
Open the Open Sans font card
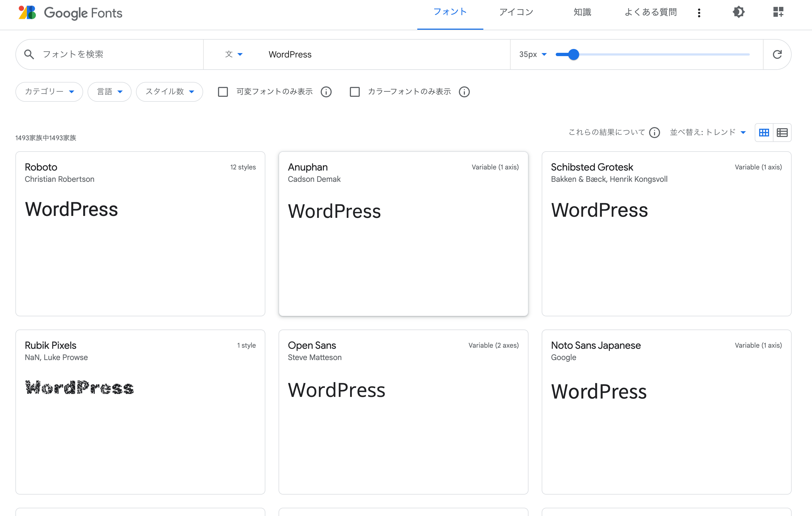tap(403, 412)
